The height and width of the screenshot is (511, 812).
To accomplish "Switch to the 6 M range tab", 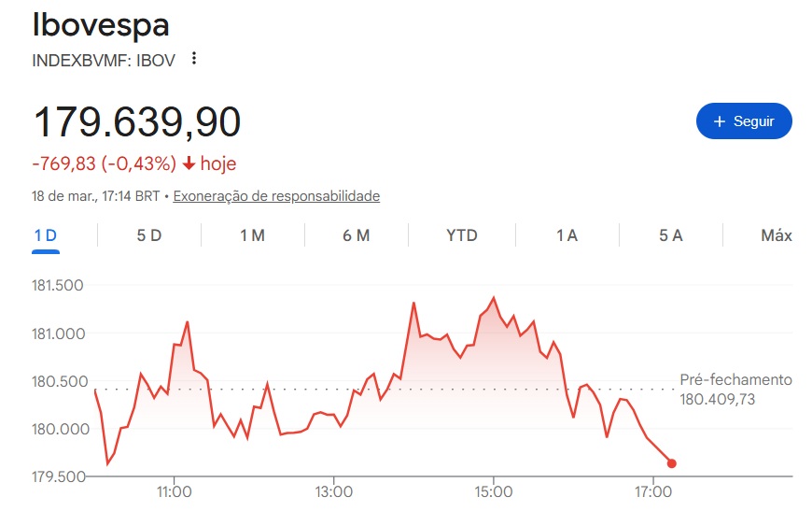I will click(357, 235).
